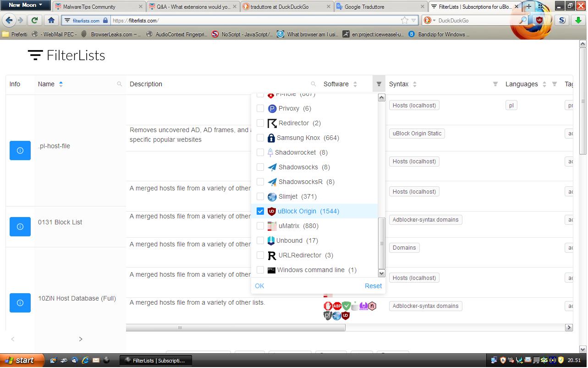Open the Windows Start menu
This screenshot has height=368, width=588.
[x=22, y=360]
